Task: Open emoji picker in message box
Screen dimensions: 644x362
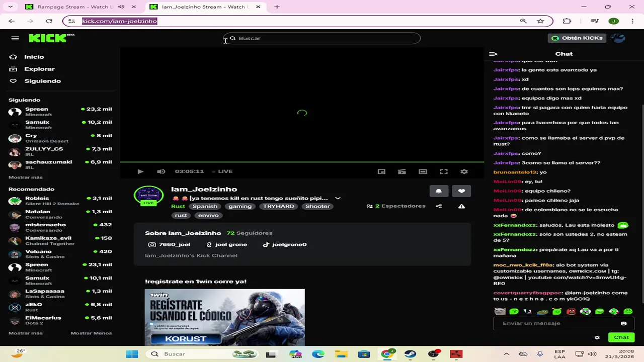Action: pyautogui.click(x=624, y=323)
